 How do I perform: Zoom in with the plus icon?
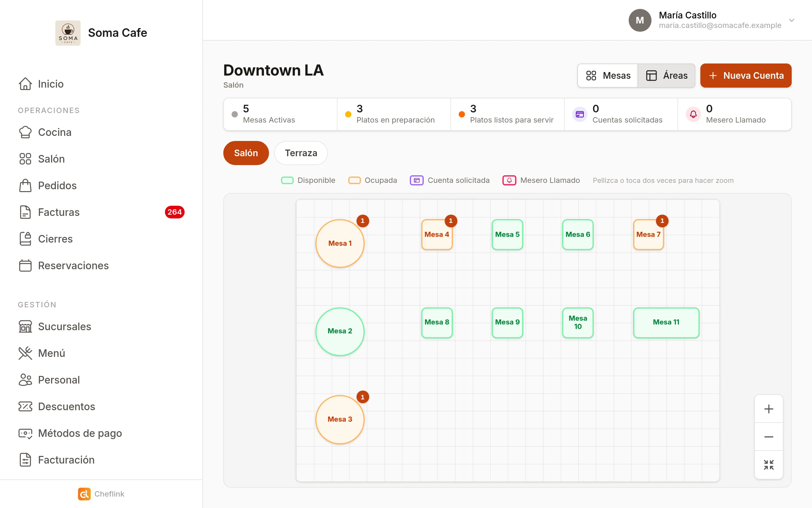point(769,409)
